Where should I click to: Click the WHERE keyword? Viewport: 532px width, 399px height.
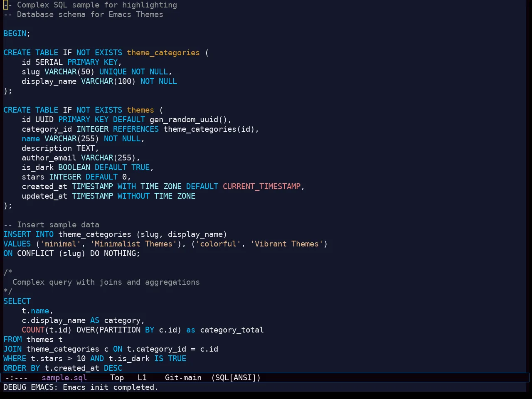15,359
